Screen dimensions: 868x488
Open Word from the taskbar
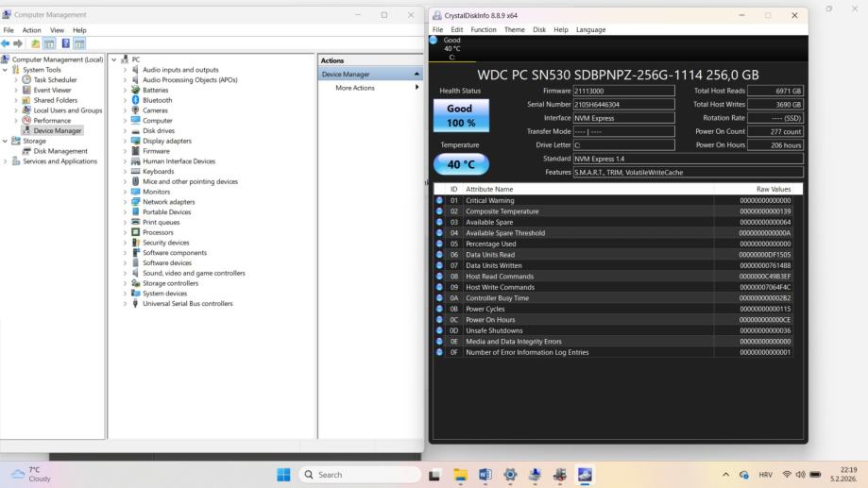pyautogui.click(x=485, y=475)
